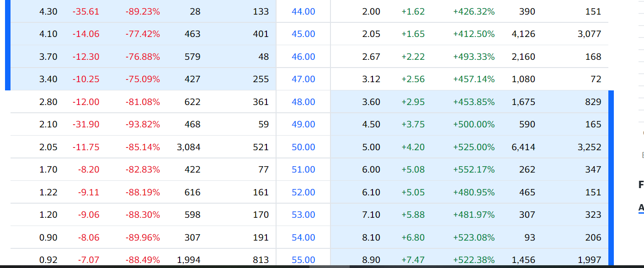The width and height of the screenshot is (644, 268).
Task: Click put price 3.12
Action: [x=371, y=79]
